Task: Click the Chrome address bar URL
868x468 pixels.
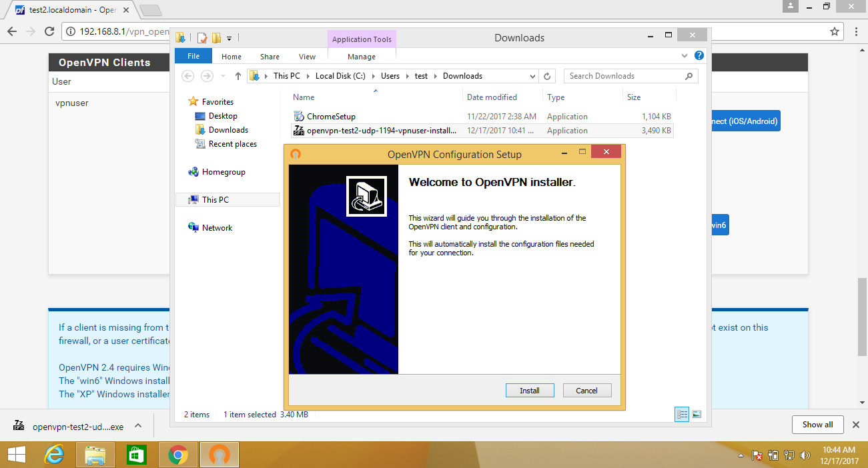Action: (125, 31)
